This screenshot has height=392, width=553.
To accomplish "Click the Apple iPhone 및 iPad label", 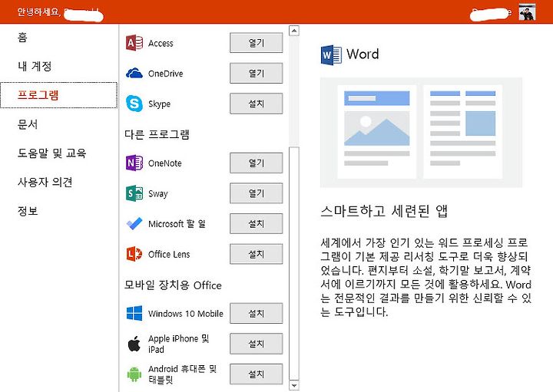I will (178, 344).
